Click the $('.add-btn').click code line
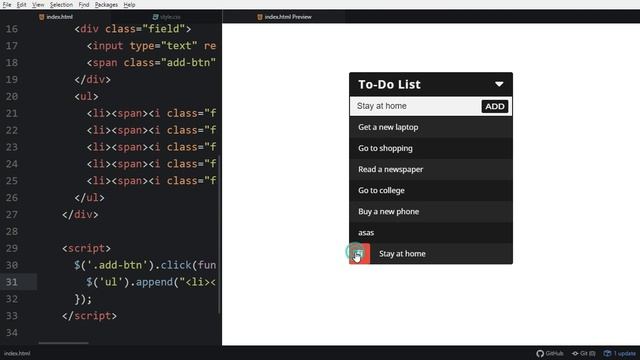 (x=145, y=265)
